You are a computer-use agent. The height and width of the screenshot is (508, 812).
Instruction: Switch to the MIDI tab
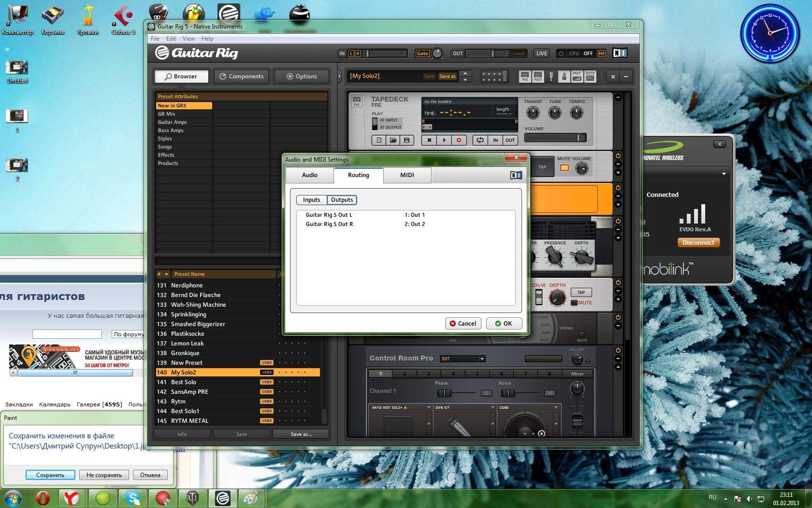click(407, 175)
